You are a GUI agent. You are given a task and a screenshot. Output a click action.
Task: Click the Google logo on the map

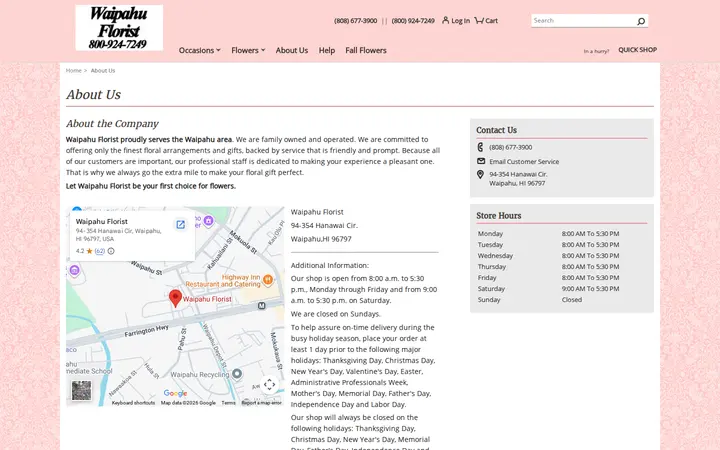(175, 393)
